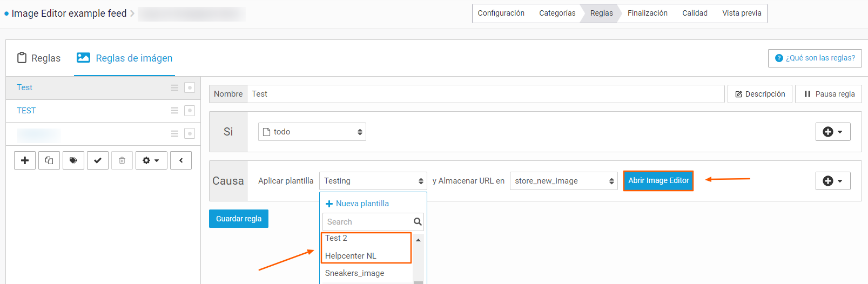This screenshot has height=284, width=868.
Task: Click Nueva plantilla link
Action: (357, 204)
